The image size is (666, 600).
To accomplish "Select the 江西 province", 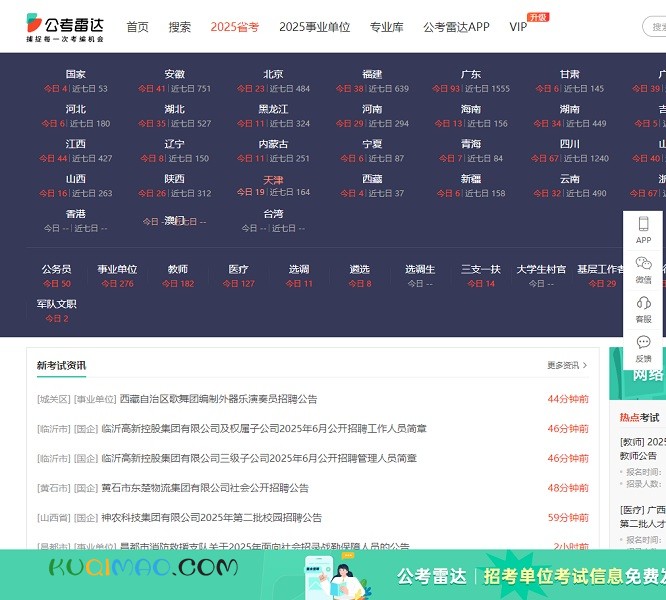I will [x=76, y=144].
